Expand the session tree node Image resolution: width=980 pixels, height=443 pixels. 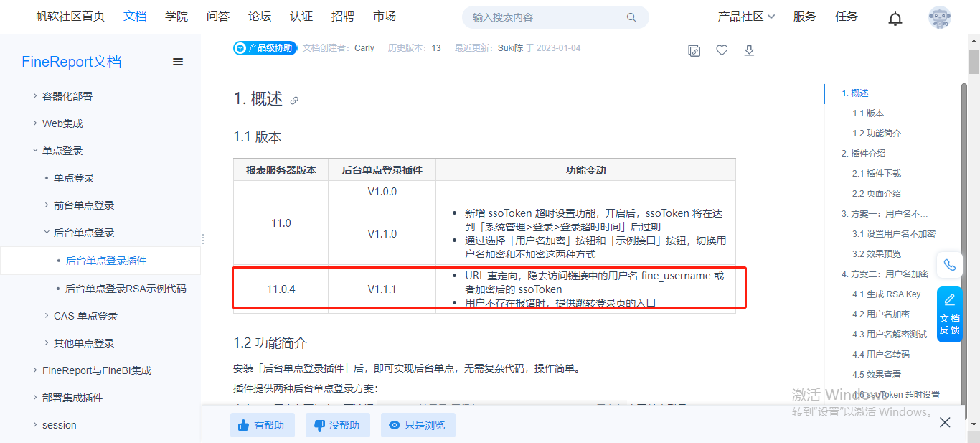(35, 425)
